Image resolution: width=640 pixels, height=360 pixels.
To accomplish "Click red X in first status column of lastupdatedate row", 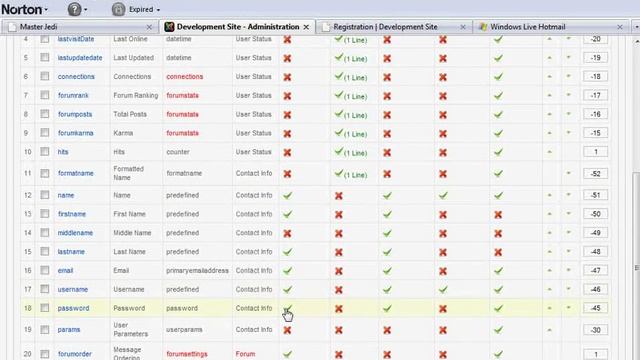I will click(287, 58).
